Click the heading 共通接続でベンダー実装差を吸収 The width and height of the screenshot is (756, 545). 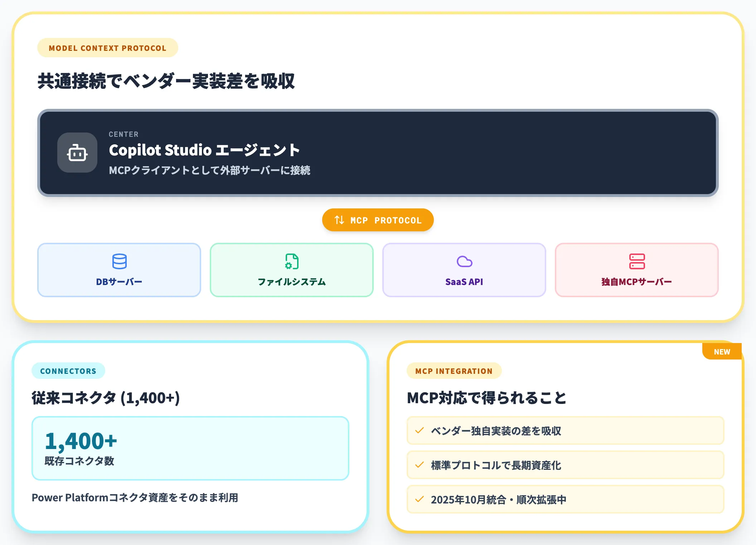[166, 81]
